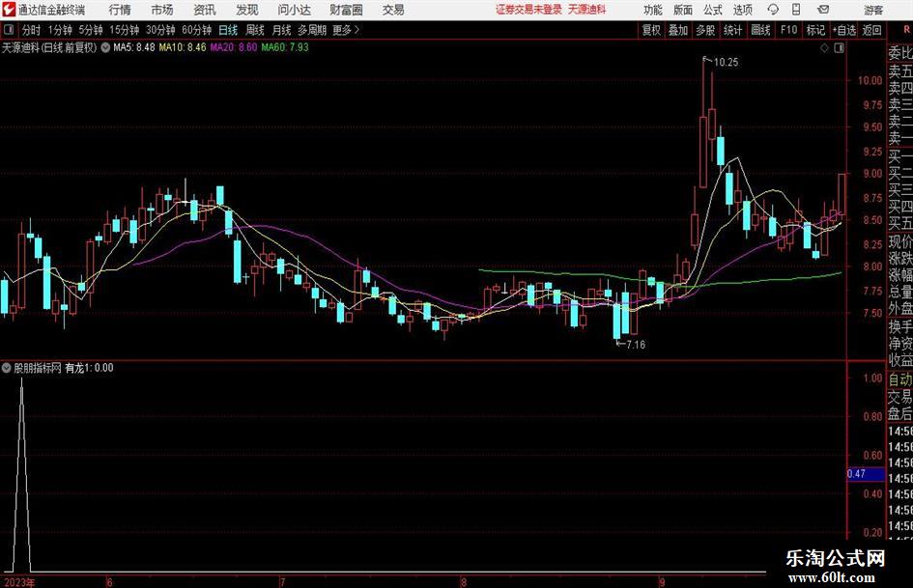Image resolution: width=913 pixels, height=588 pixels.
Task: Click 证券交易未登录 status link
Action: [528, 10]
